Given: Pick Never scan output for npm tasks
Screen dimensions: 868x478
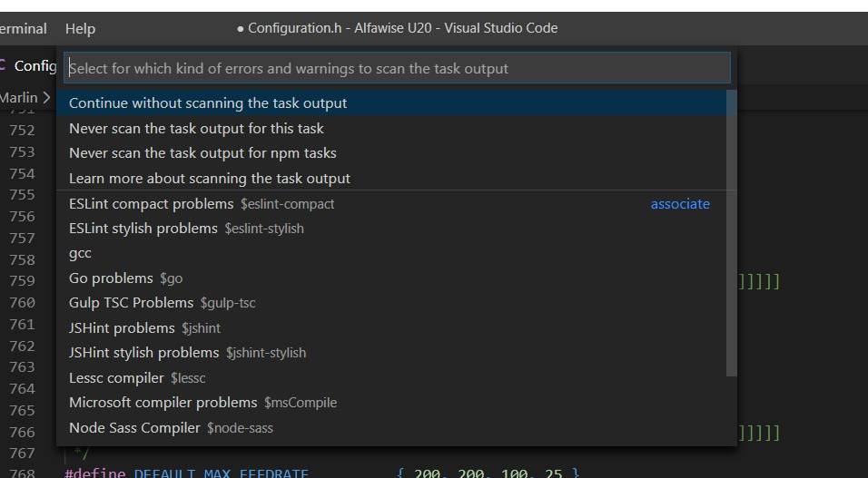Looking at the screenshot, I should (202, 153).
